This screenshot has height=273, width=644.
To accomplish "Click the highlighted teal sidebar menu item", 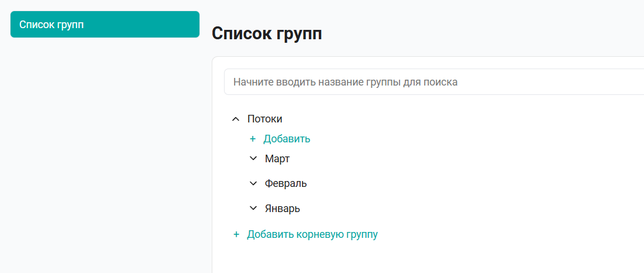I will point(105,24).
